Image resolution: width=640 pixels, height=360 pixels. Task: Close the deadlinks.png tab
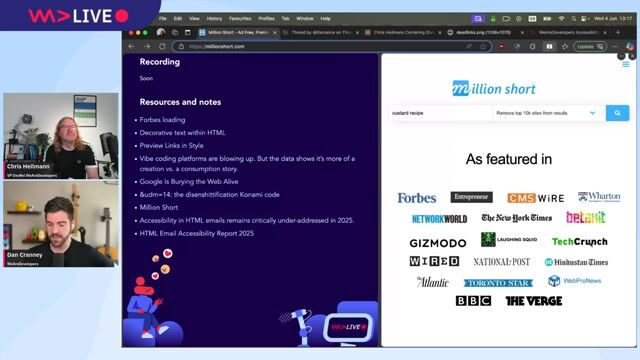(522, 32)
